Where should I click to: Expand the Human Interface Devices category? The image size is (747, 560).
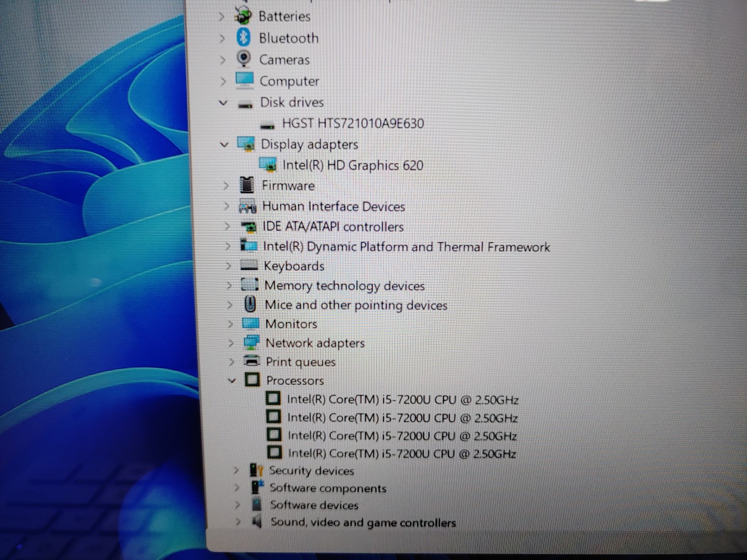[226, 206]
